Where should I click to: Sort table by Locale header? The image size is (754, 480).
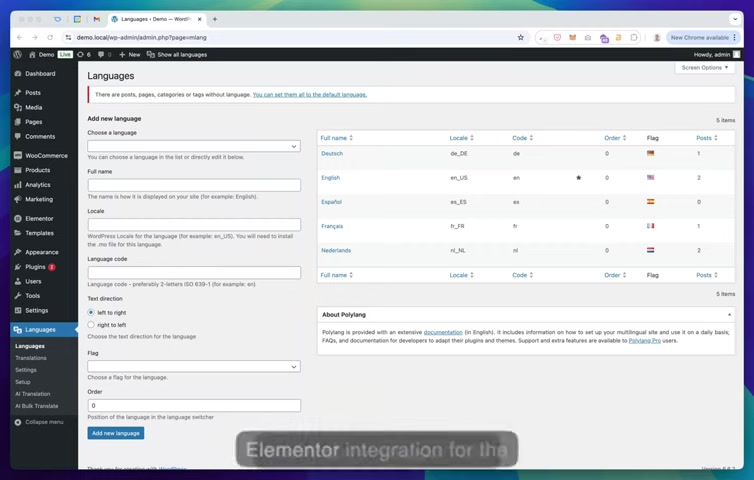(461, 138)
